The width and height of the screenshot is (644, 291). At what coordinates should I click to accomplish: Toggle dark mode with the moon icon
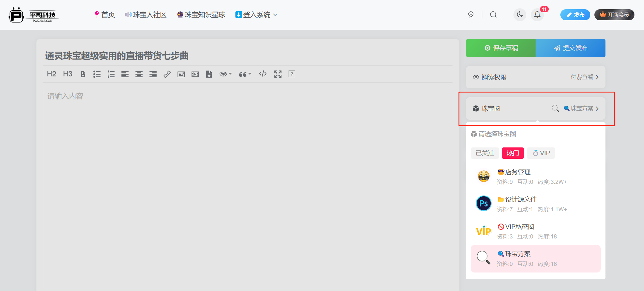coord(520,14)
